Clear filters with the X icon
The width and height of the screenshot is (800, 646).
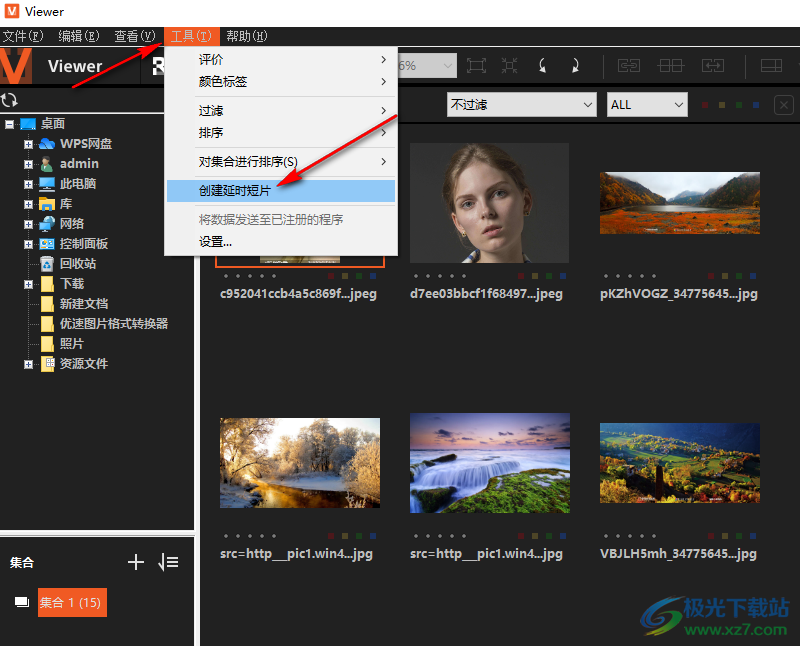(784, 105)
